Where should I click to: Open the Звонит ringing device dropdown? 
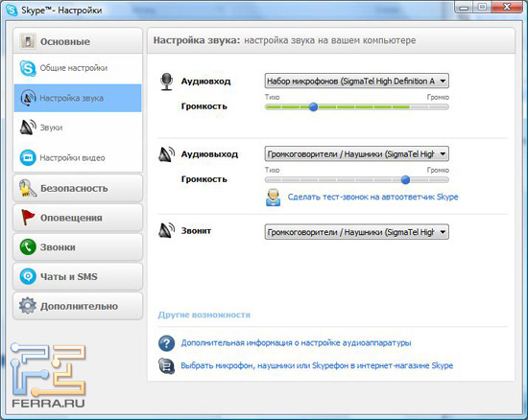pos(356,232)
